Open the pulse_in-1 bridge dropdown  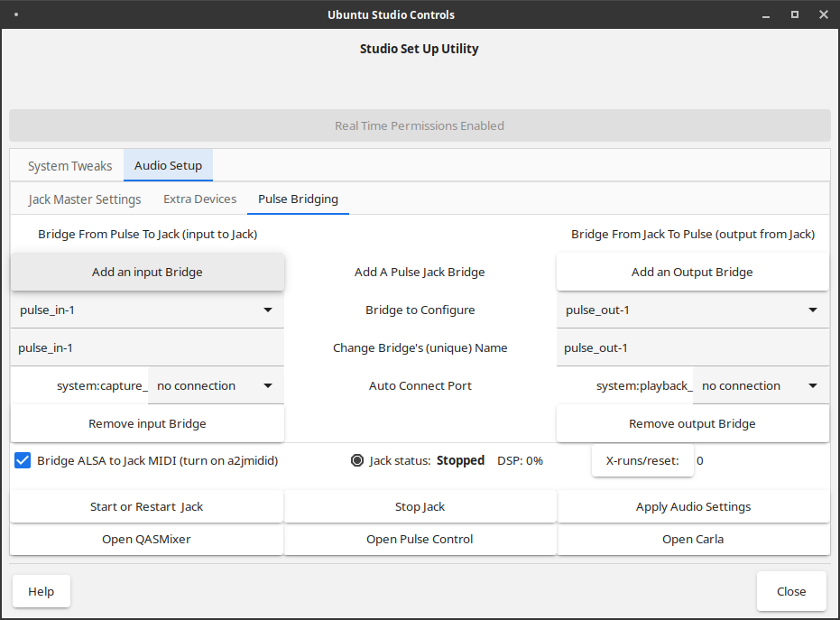pos(147,310)
